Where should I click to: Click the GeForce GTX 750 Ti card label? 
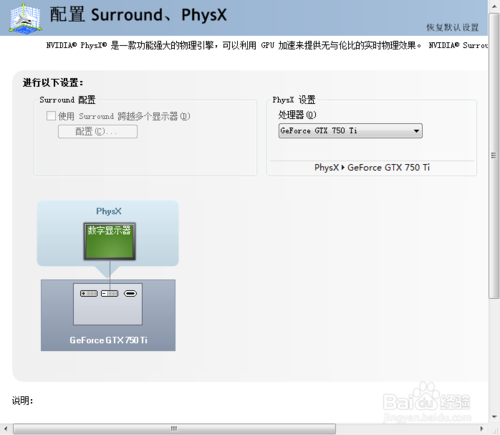coord(108,340)
